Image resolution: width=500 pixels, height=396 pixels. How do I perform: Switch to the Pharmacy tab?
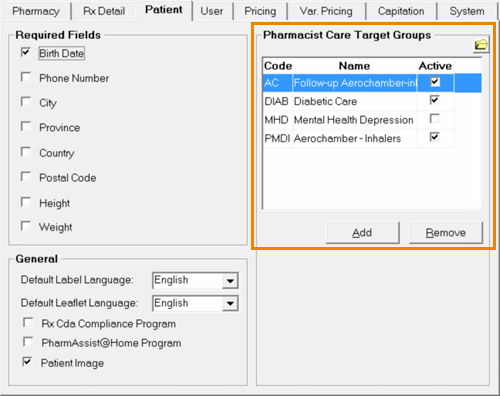pos(36,11)
